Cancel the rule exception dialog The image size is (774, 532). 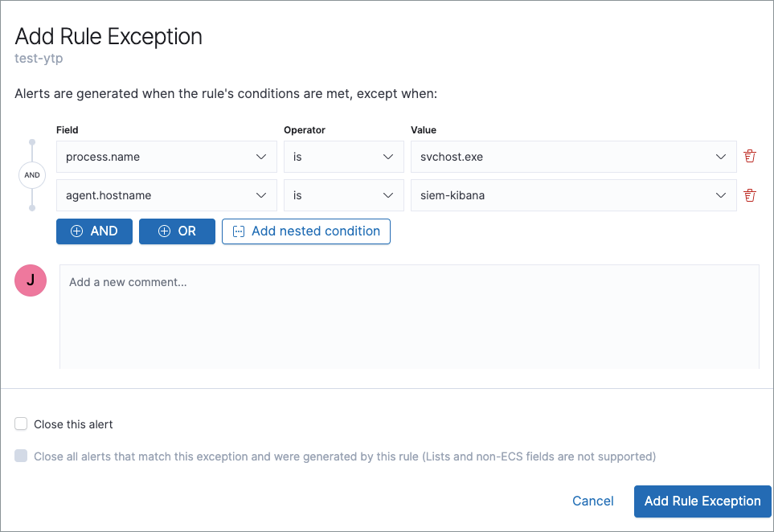592,501
